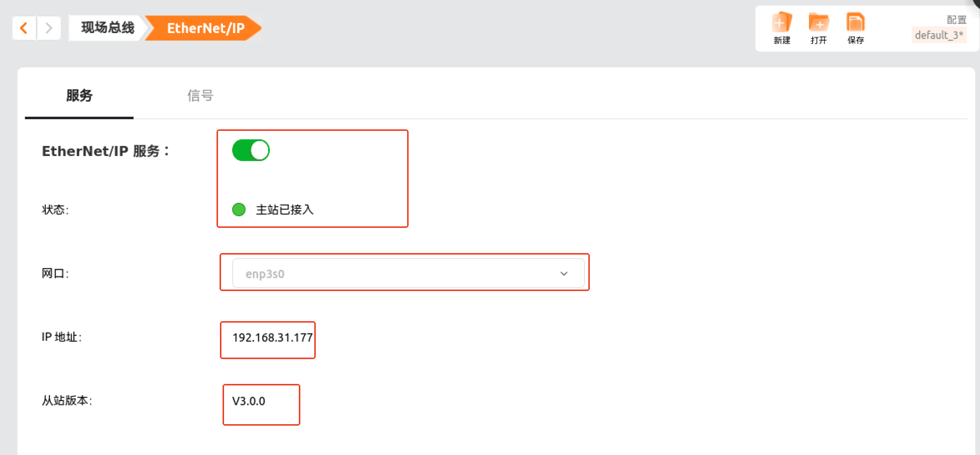Click the IP address 192.168.31.177
Image resolution: width=980 pixels, height=455 pixels.
[x=273, y=337]
